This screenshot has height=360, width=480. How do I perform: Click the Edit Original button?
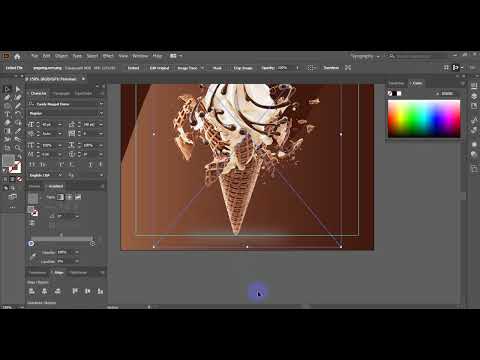159,68
